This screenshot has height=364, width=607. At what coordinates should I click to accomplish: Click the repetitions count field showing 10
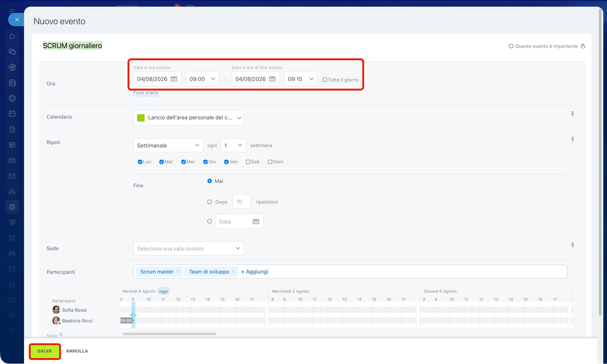click(x=242, y=202)
